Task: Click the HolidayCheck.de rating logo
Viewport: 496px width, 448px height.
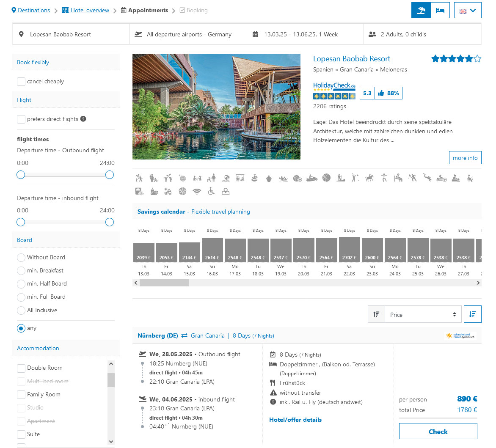Action: coord(334,91)
